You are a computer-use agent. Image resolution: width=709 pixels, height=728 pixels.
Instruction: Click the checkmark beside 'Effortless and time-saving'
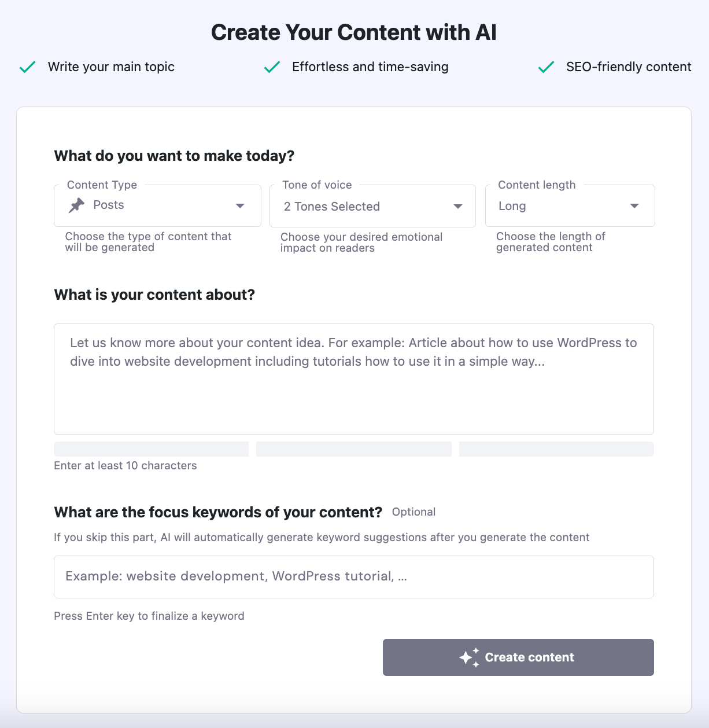[x=272, y=67]
